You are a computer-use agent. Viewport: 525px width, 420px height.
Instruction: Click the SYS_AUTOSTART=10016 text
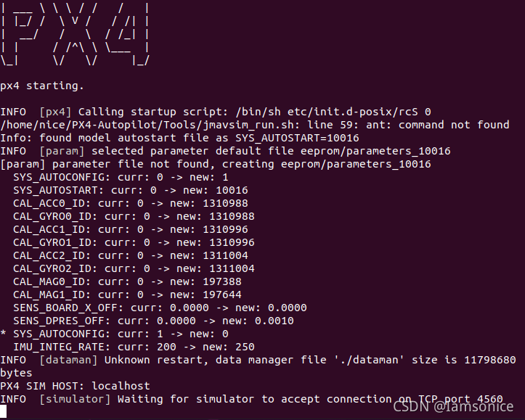click(x=297, y=138)
